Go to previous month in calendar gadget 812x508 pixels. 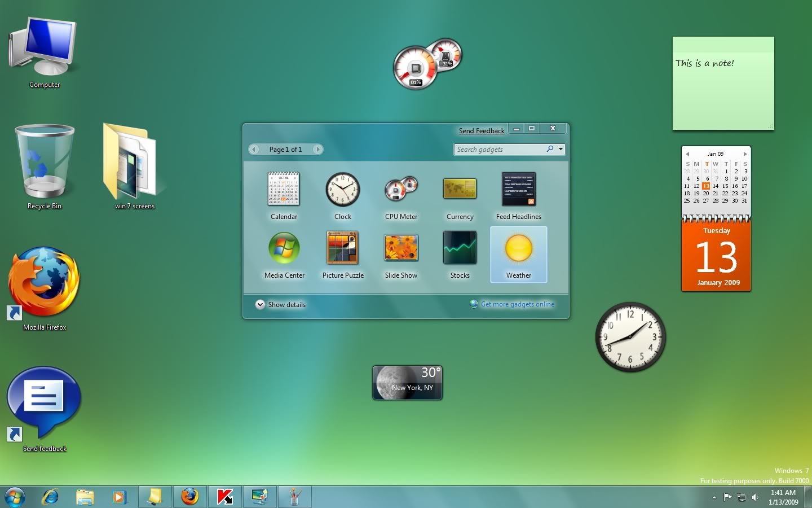[x=687, y=154]
